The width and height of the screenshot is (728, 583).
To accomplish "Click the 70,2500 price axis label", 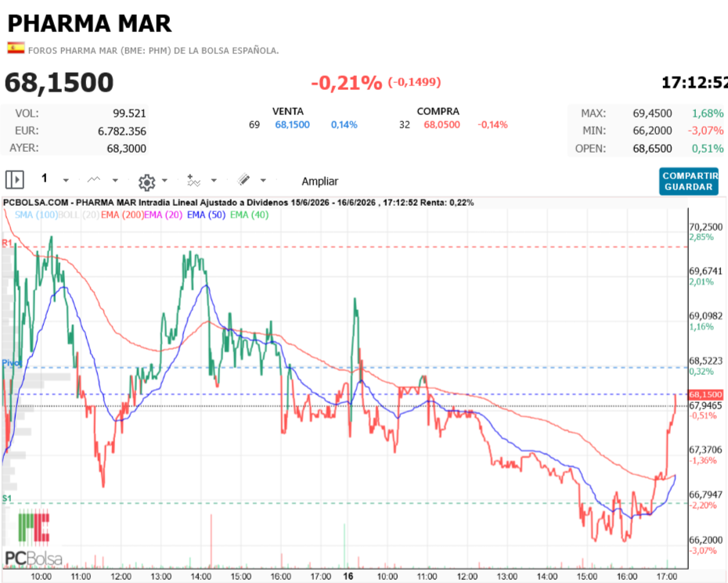I will click(706, 227).
